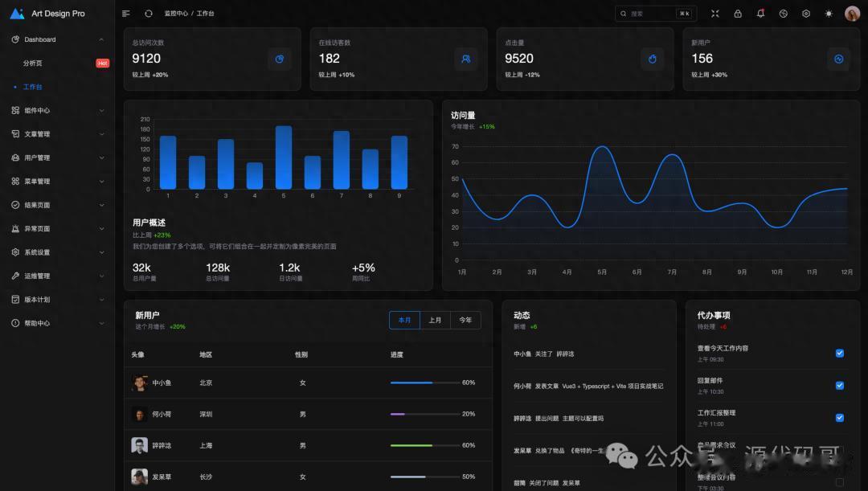868x491 pixels.
Task: Toggle the 工作汇报整理 checkbox
Action: point(840,417)
